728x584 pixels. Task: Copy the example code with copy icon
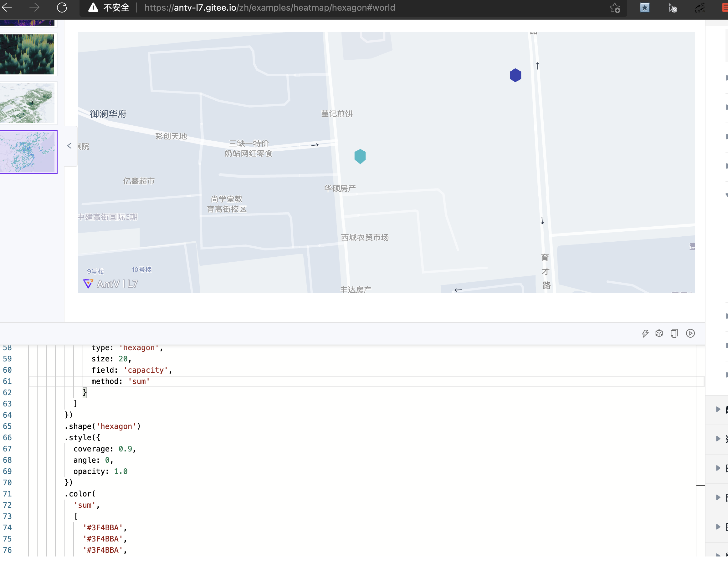point(674,333)
